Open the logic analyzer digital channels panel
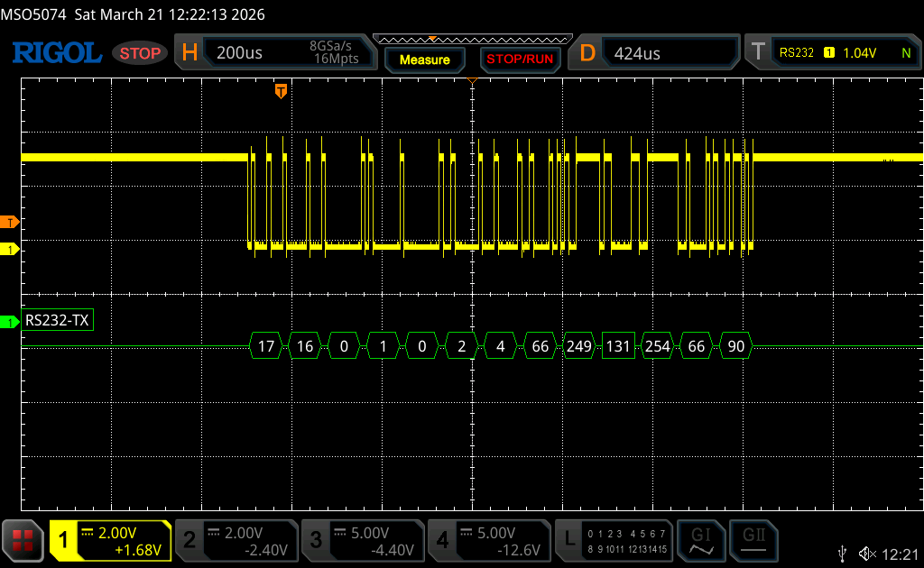This screenshot has width=924, height=568. pos(614,540)
